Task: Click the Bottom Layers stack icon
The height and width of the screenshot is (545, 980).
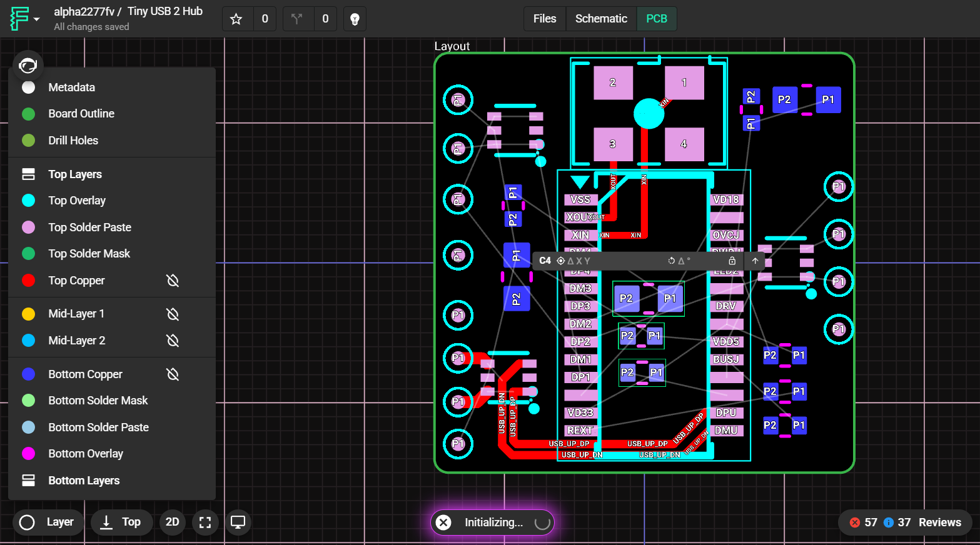Action: coord(29,481)
